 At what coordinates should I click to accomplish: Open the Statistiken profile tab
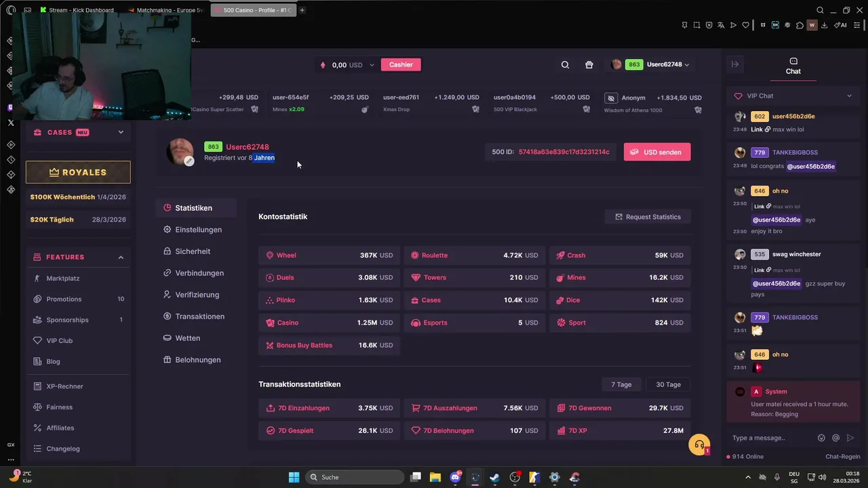196,208
